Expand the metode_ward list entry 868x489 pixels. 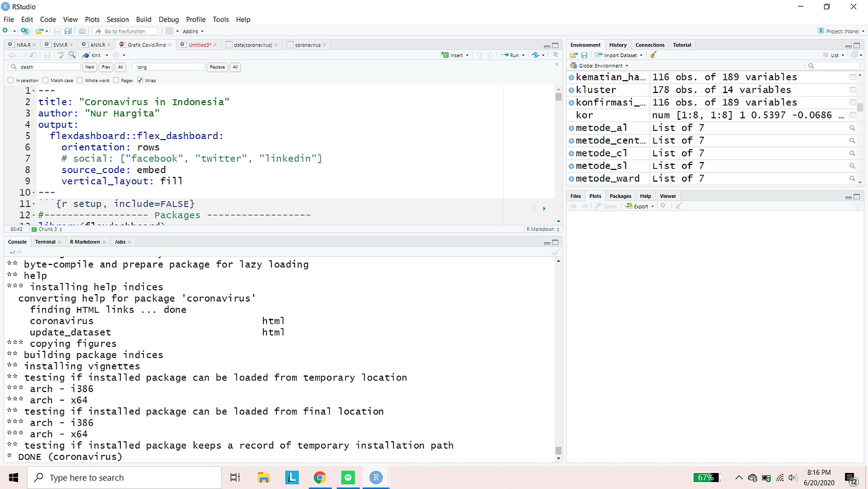click(x=571, y=179)
